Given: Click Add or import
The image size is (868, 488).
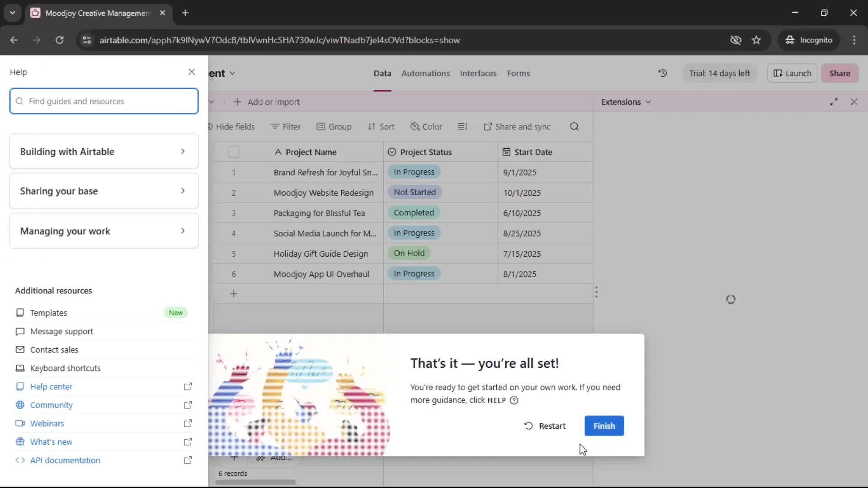Looking at the screenshot, I should 267,102.
